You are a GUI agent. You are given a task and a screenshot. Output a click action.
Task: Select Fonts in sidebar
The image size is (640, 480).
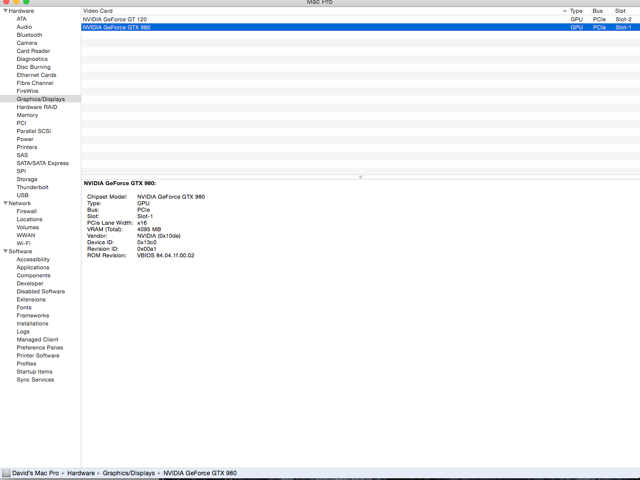point(24,307)
